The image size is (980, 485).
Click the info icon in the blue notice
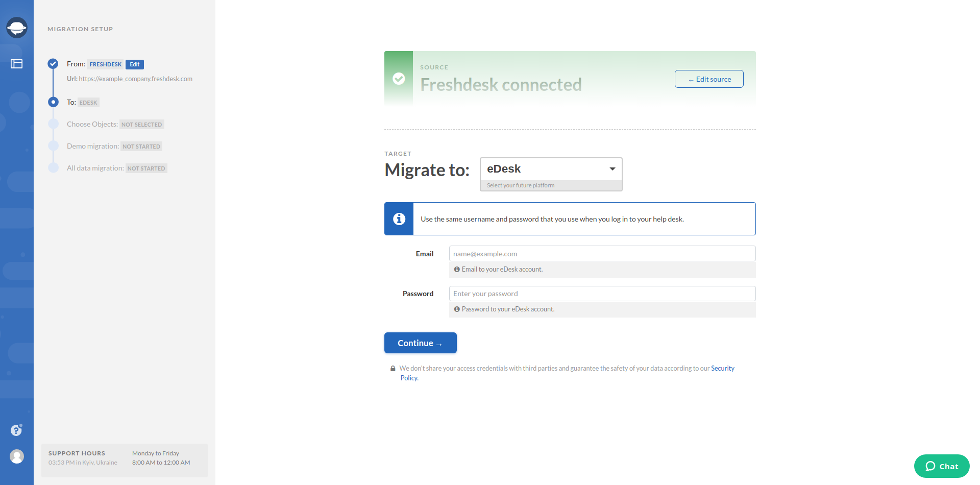point(399,219)
